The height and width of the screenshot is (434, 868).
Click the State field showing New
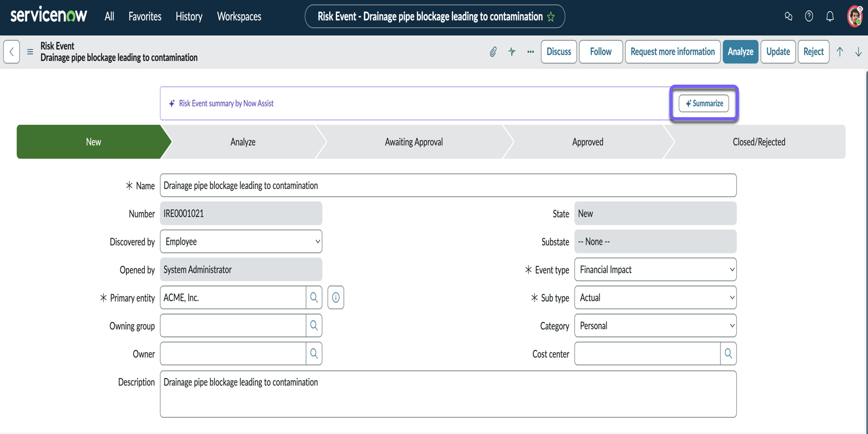coord(655,213)
